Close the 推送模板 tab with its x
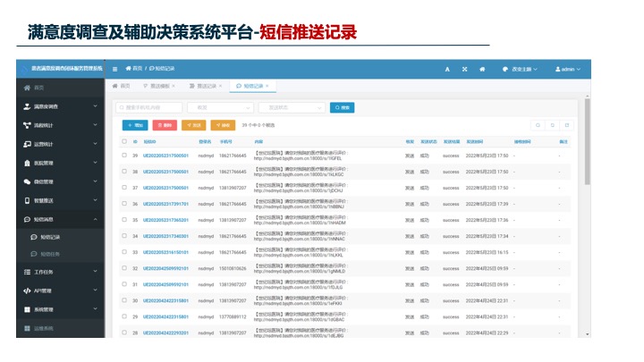Screen dimensions: 644x362 [x=174, y=86]
